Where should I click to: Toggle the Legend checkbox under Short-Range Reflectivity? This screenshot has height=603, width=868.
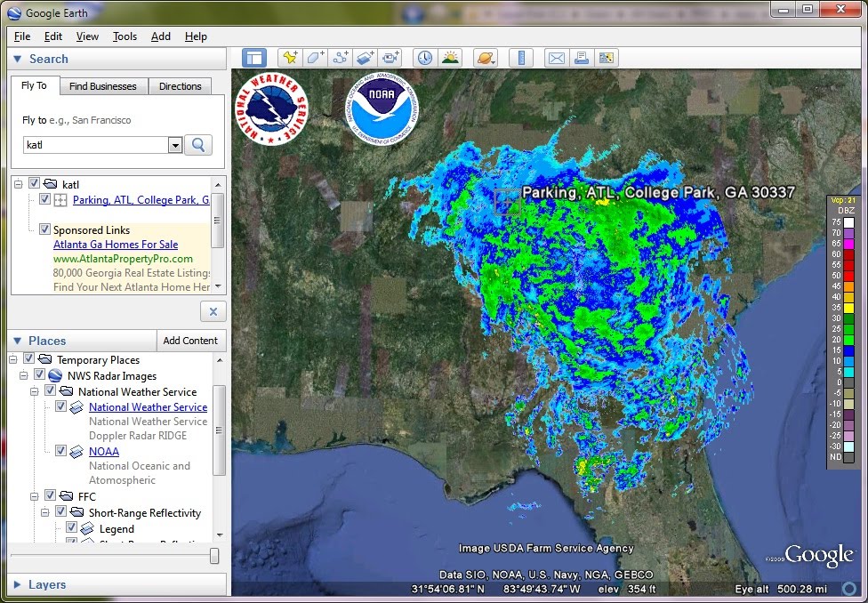pos(72,527)
